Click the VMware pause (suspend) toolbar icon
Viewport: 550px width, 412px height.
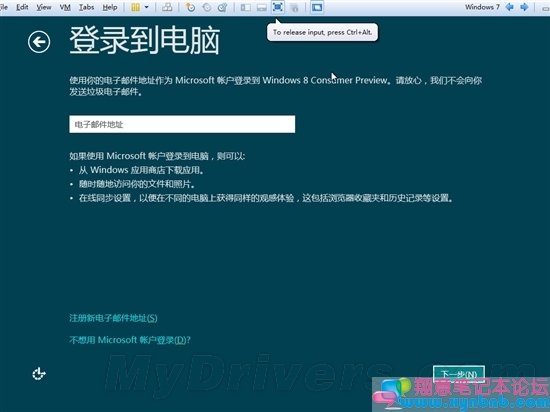pyautogui.click(x=135, y=7)
